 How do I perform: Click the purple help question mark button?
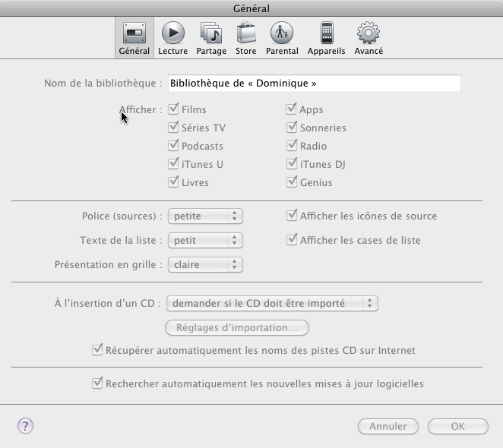point(25,426)
